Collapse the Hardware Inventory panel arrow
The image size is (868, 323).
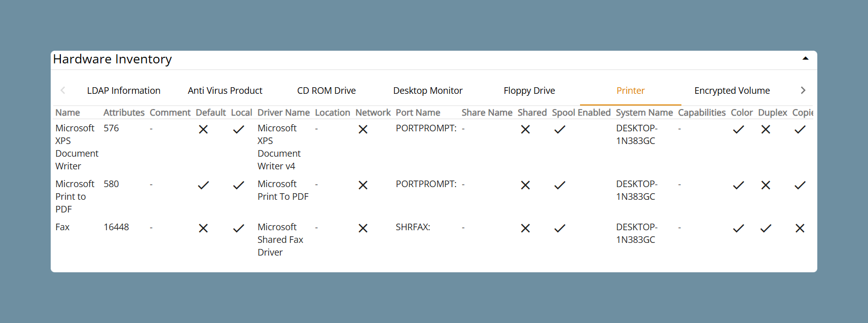tap(805, 59)
